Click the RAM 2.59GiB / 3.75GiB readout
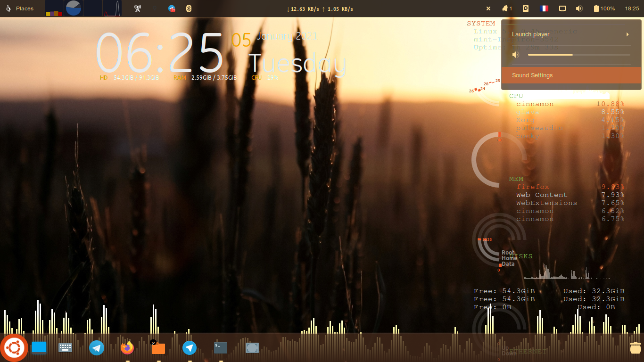 (205, 78)
